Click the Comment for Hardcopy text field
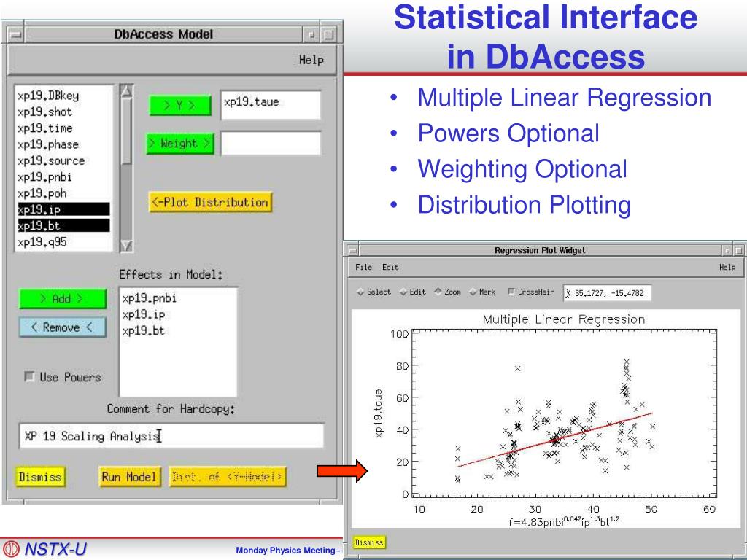747x560 pixels. pyautogui.click(x=171, y=436)
